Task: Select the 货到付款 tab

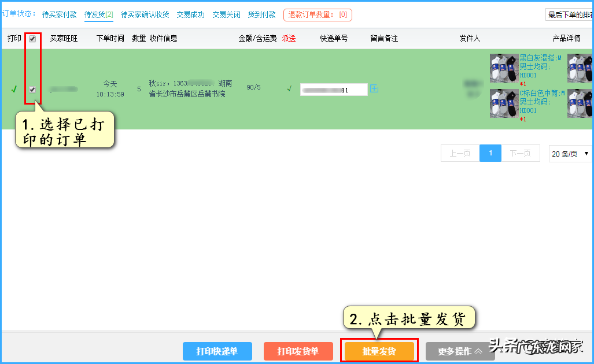Action: point(261,14)
